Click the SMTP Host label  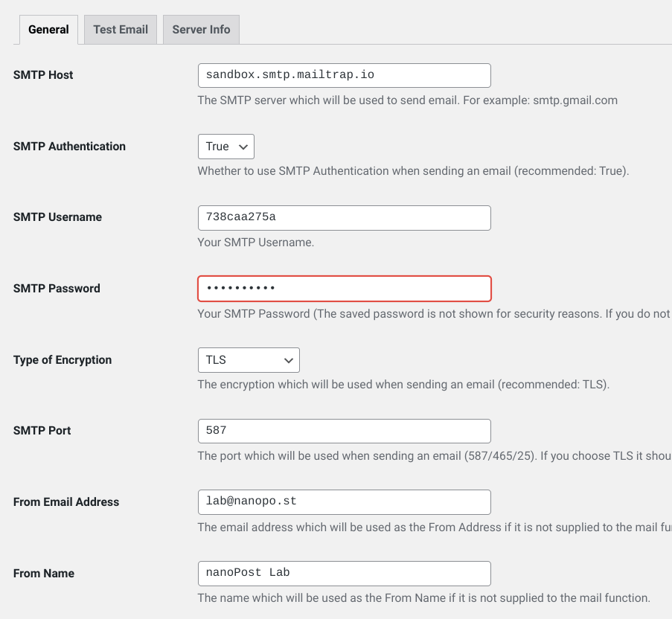43,75
